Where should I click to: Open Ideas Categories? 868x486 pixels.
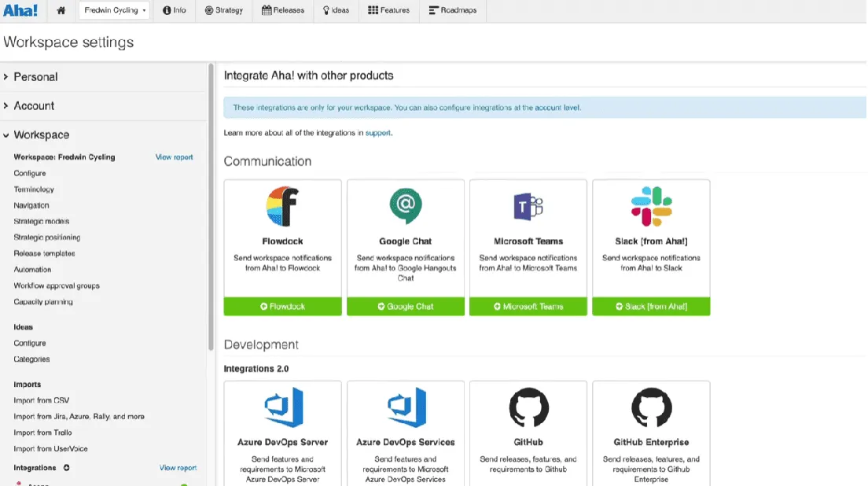[31, 359]
